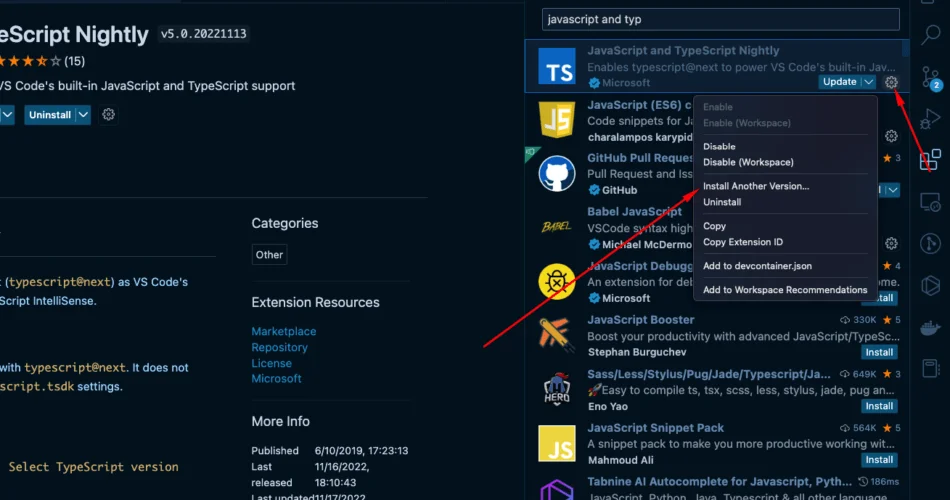
Task: Click the extensions search field
Action: (x=720, y=19)
